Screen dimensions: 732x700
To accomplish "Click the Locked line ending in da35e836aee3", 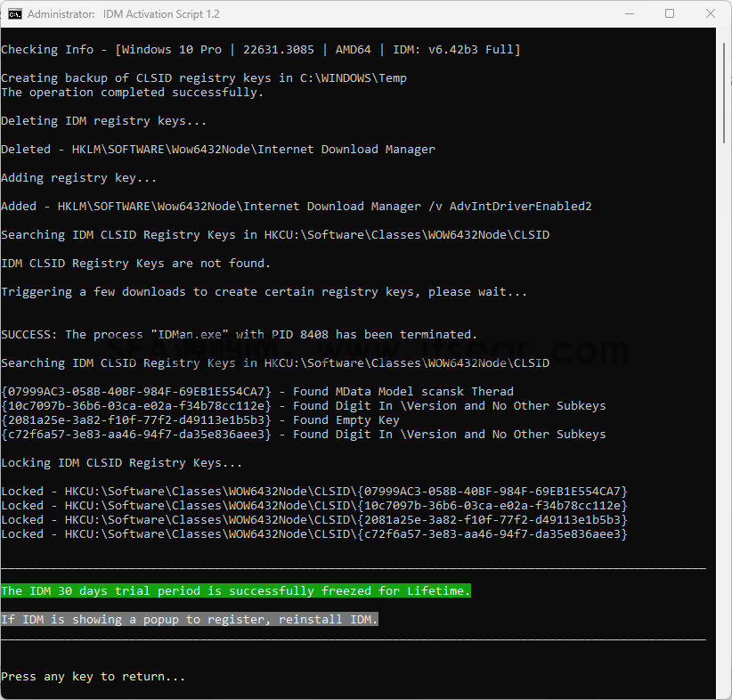I will coord(314,534).
